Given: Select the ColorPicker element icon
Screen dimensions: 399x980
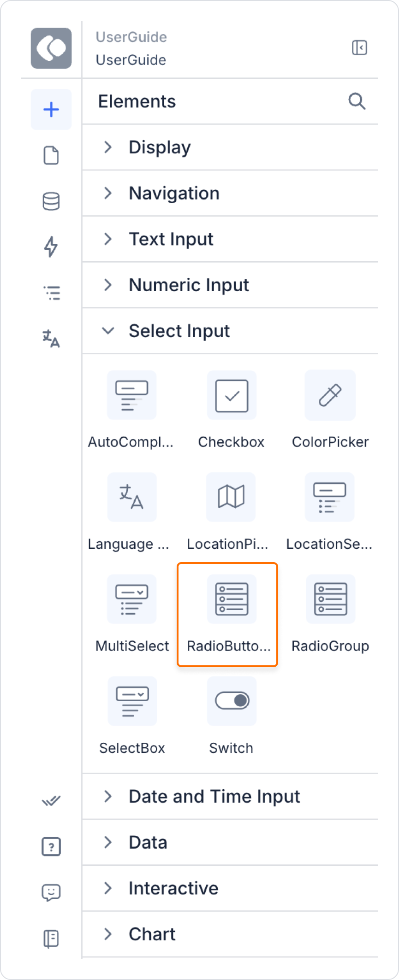Looking at the screenshot, I should tap(330, 395).
